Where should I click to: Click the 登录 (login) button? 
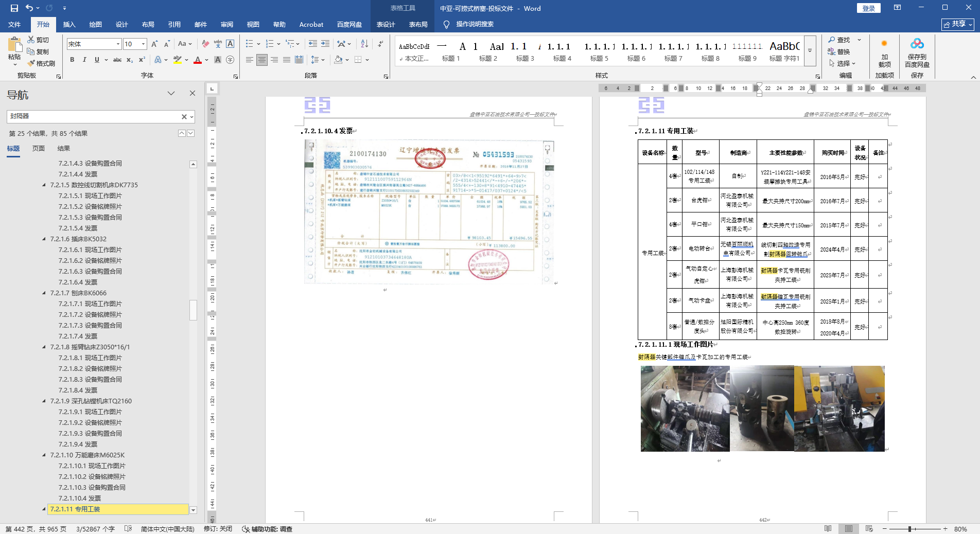point(868,8)
